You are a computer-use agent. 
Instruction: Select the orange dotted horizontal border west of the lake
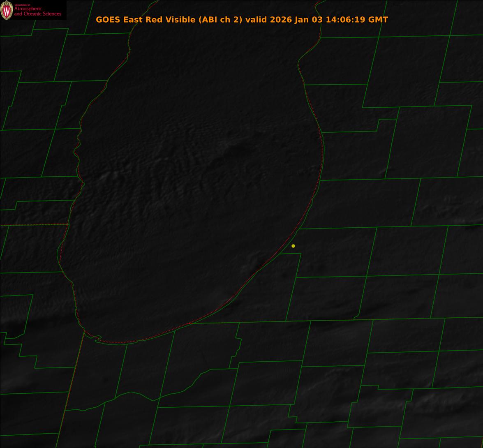(33, 225)
